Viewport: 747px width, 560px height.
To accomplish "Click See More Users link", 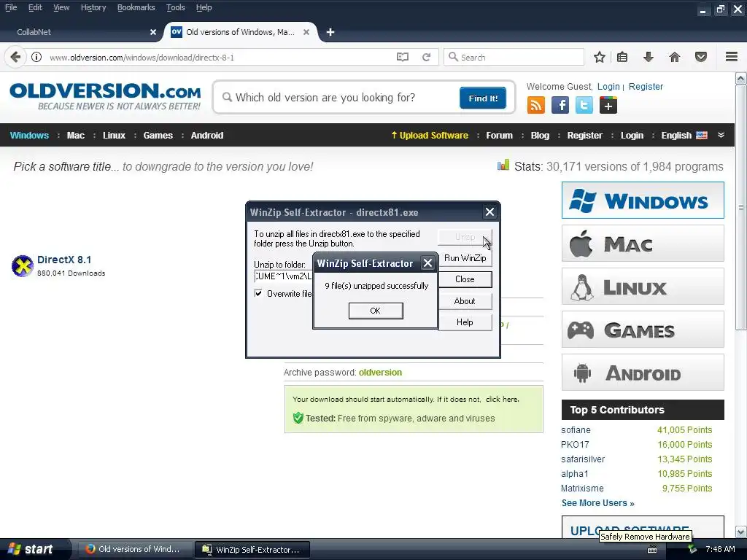I will point(598,503).
